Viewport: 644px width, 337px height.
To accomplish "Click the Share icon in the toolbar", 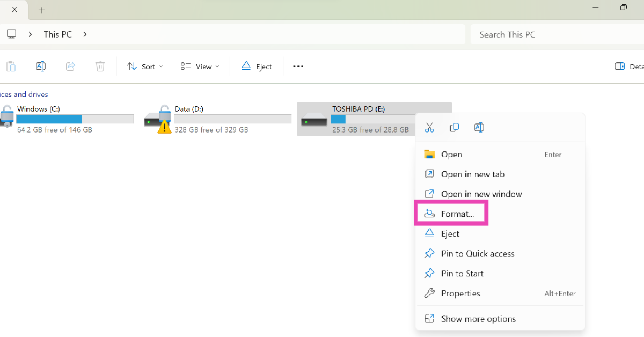I will click(70, 66).
